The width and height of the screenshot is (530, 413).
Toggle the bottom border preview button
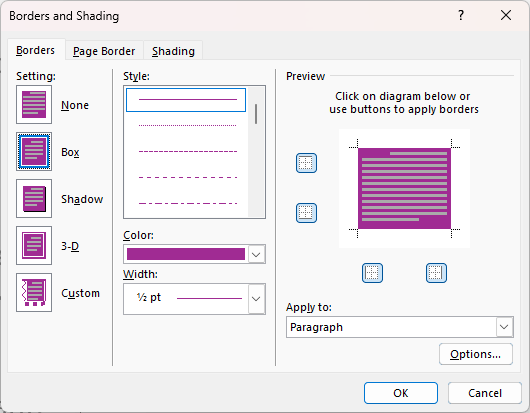click(306, 213)
